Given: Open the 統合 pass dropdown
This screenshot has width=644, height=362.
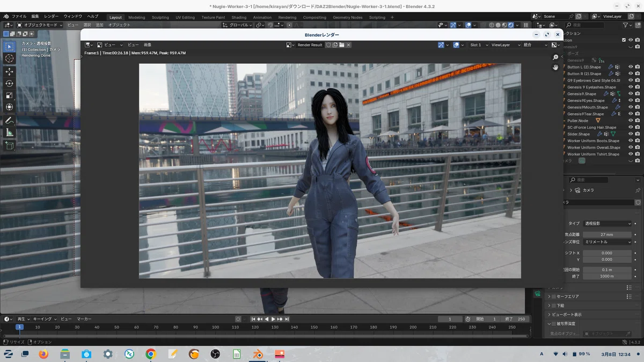Looking at the screenshot, I should [535, 45].
